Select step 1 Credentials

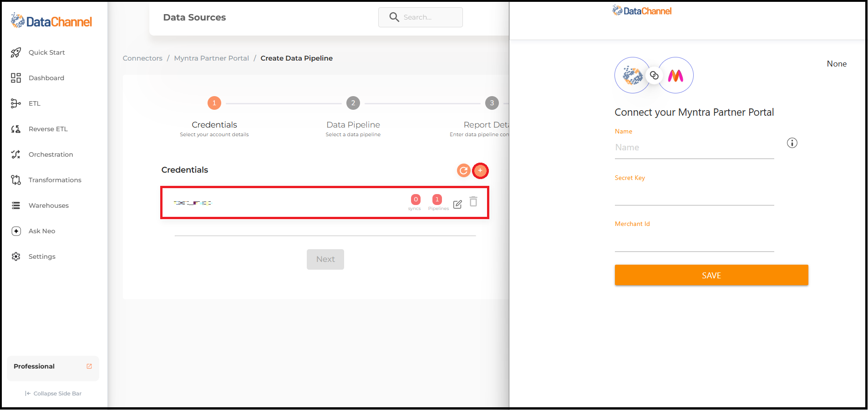[x=214, y=103]
